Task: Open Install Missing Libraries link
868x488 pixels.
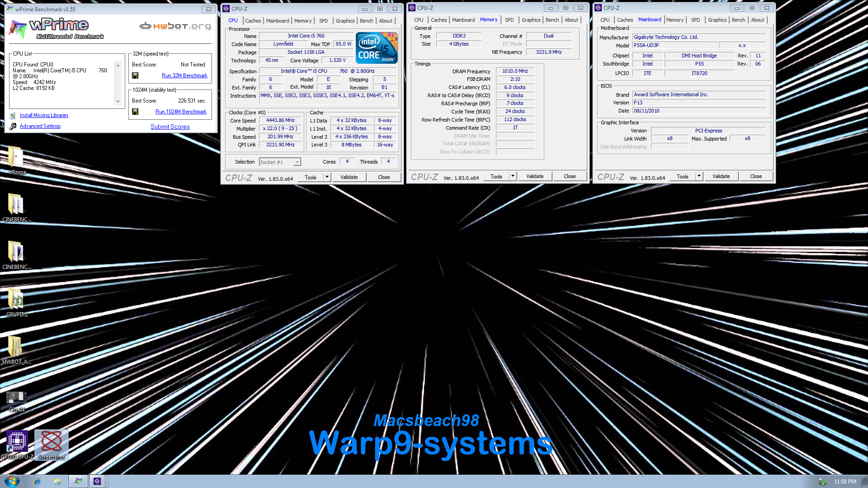Action: [44, 116]
